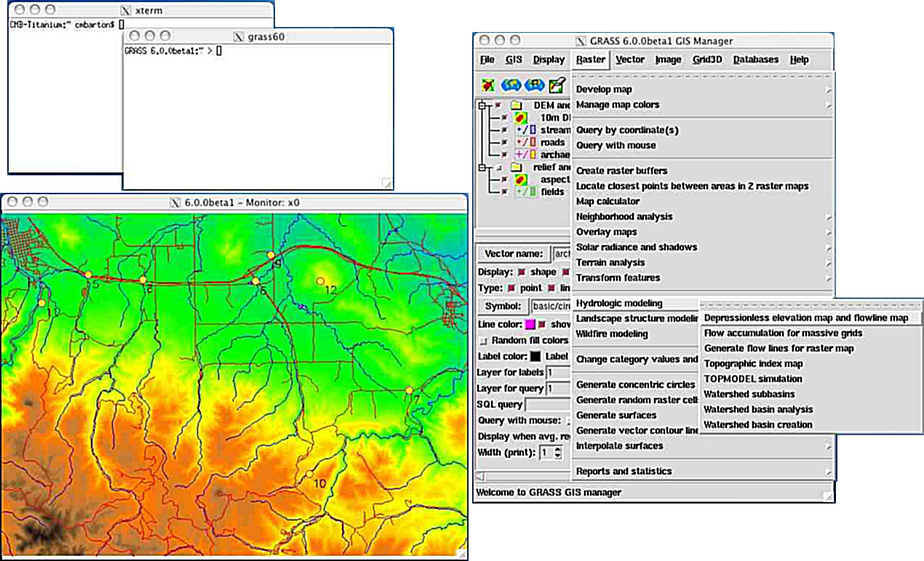Toggle the archae layer checkbox
The width and height of the screenshot is (924, 561).
[x=505, y=155]
